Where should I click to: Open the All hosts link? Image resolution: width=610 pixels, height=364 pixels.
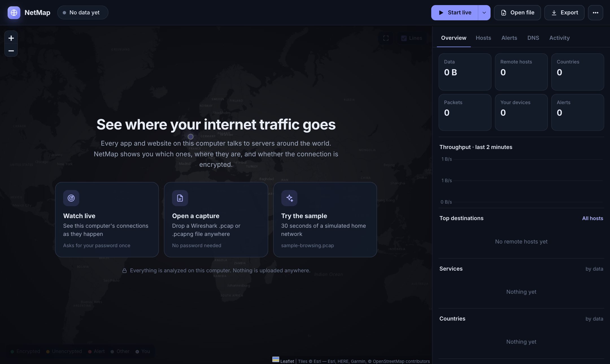click(x=592, y=218)
